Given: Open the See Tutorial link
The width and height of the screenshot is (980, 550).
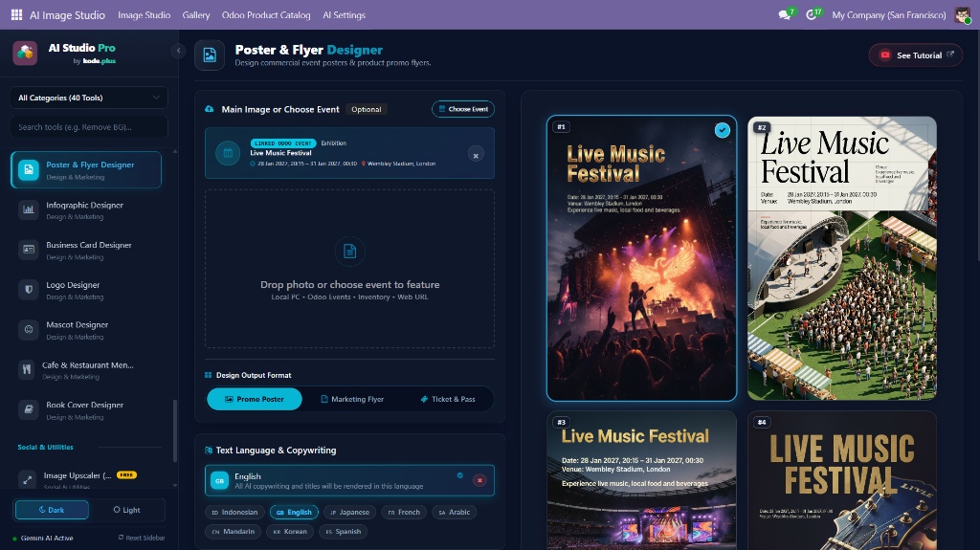Looking at the screenshot, I should point(916,55).
